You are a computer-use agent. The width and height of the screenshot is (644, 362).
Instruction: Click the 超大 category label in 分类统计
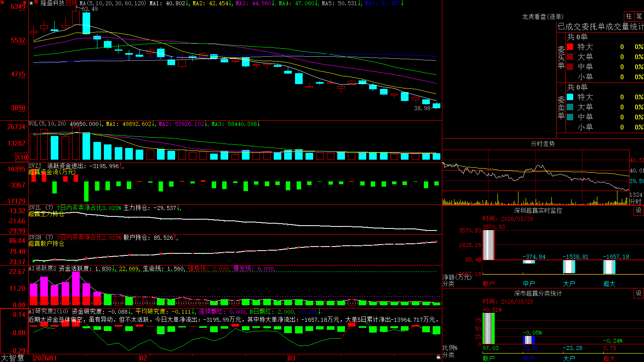(x=609, y=358)
